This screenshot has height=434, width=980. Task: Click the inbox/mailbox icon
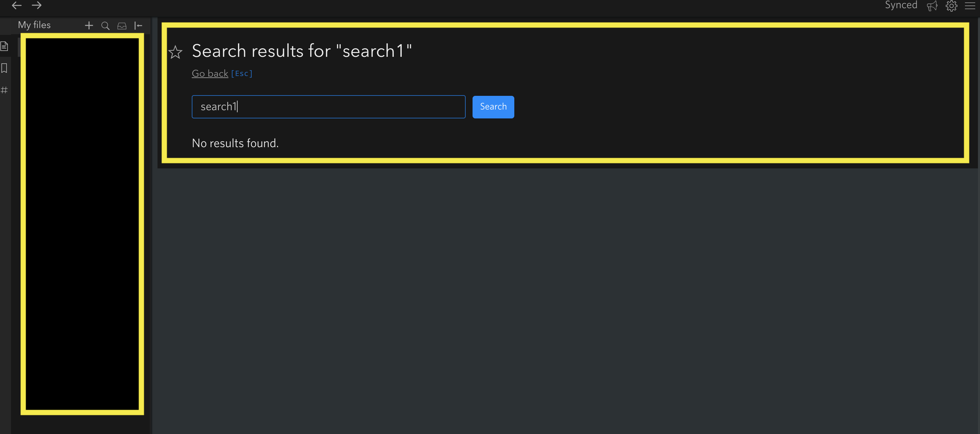(x=121, y=25)
